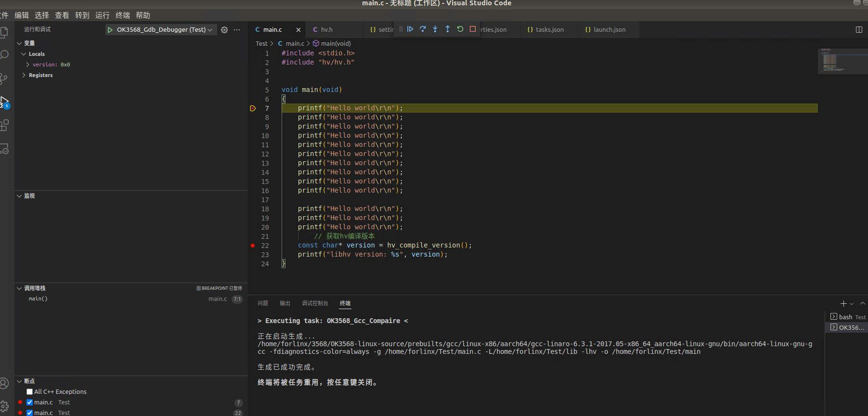Open the Manage gear in activity bar
Image resolution: width=868 pixels, height=416 pixels.
(4, 406)
